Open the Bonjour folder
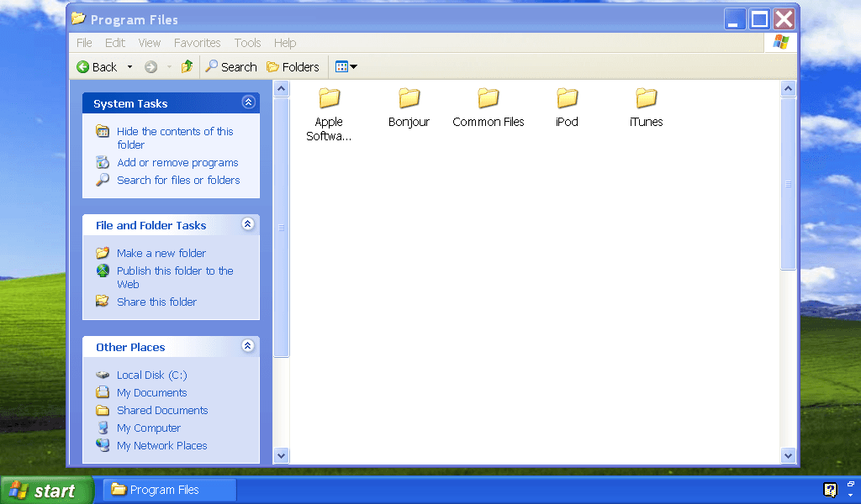The height and width of the screenshot is (504, 861). [x=409, y=99]
